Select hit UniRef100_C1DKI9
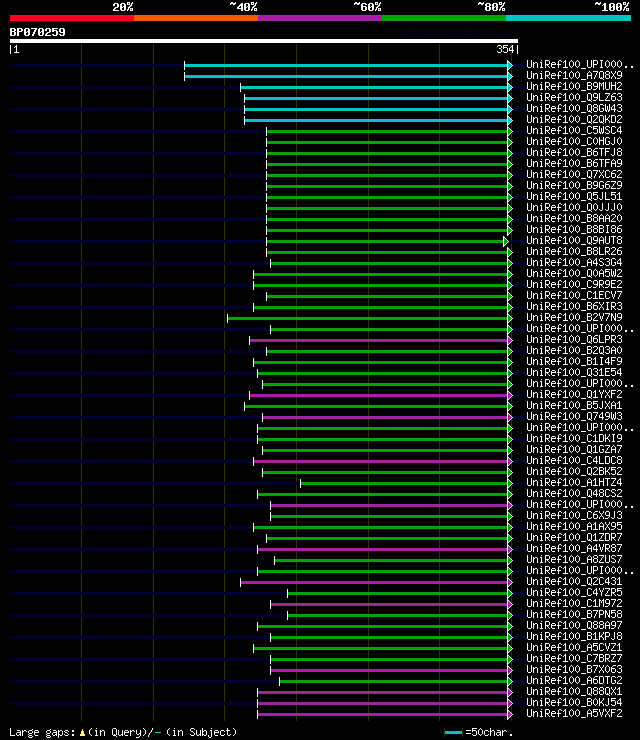 pyautogui.click(x=574, y=439)
